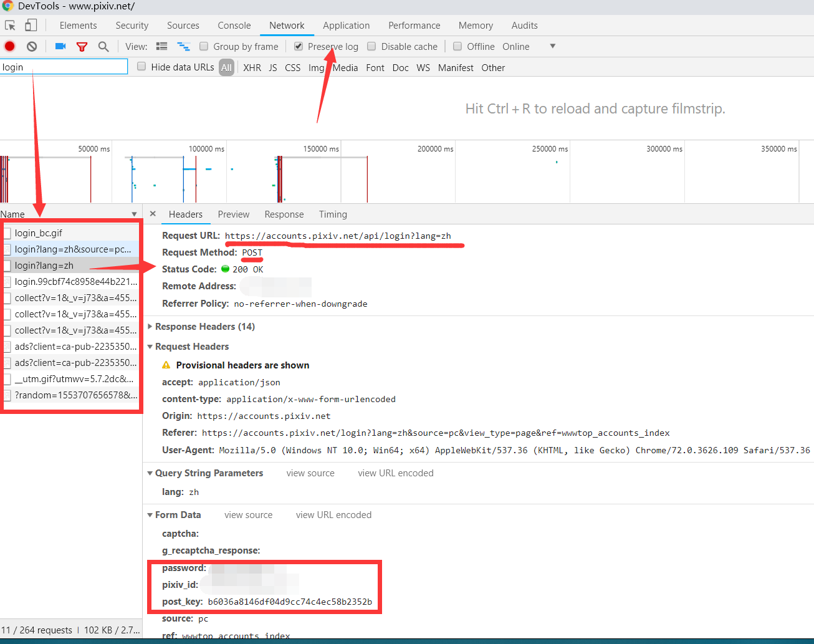Enable Disable cache checkbox
Screen dimensions: 814x644
click(371, 46)
